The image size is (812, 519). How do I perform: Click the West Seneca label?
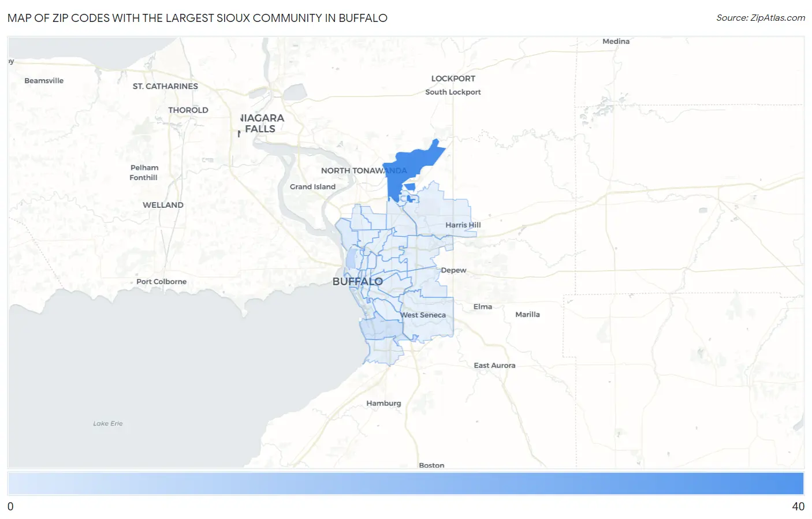pyautogui.click(x=423, y=315)
